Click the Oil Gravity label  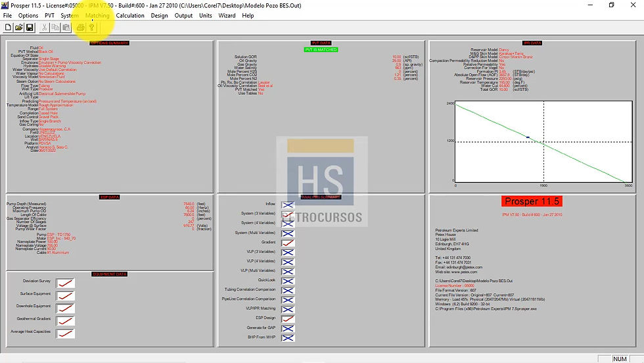(248, 60)
